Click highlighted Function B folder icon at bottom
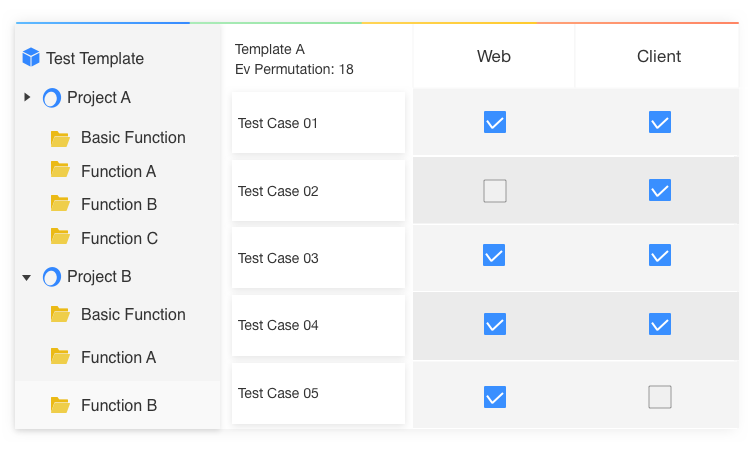 pyautogui.click(x=60, y=405)
